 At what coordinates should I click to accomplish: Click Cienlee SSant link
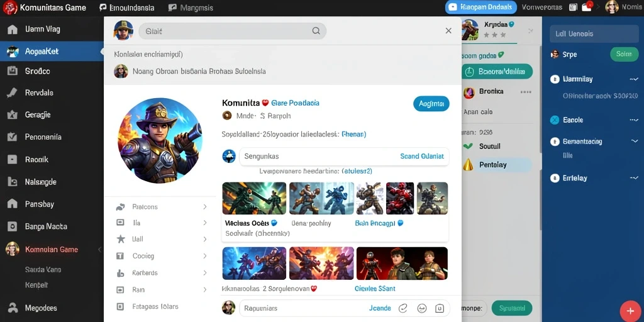(x=375, y=289)
